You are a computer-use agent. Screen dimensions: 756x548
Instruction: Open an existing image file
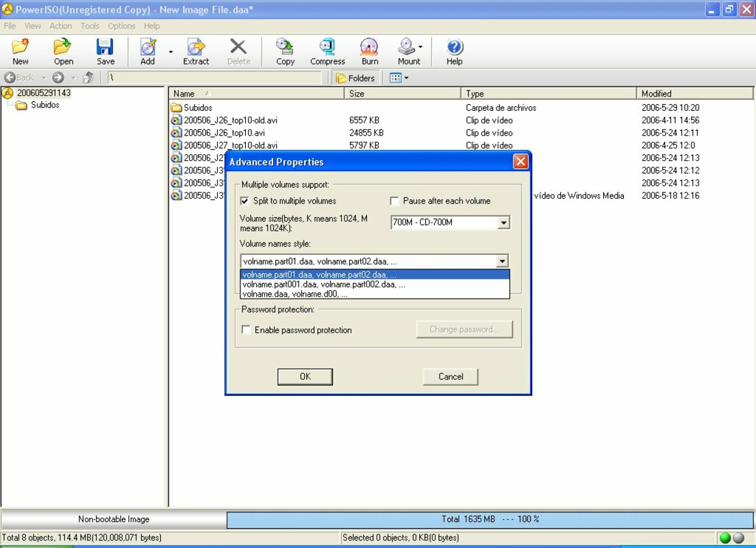(x=62, y=48)
